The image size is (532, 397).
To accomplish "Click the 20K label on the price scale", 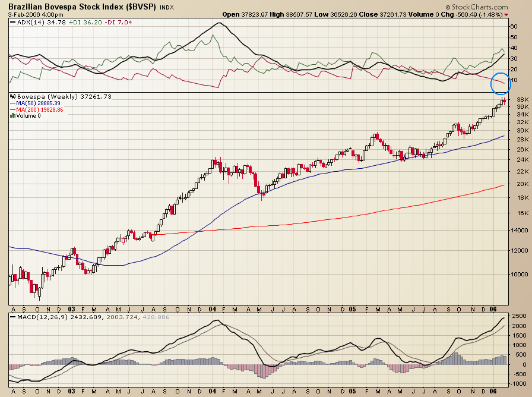I will click(522, 184).
